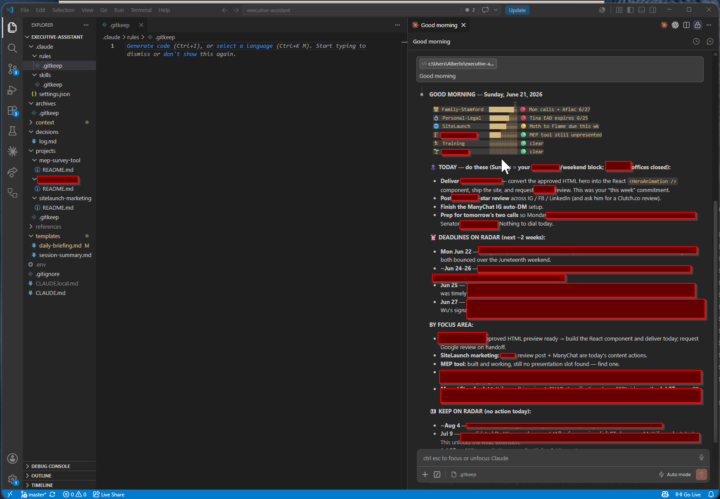Click microphone icon in Claude input

701,458
